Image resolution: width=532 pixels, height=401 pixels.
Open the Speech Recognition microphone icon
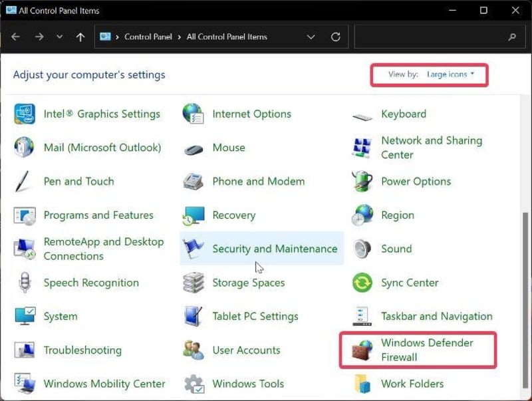tap(25, 282)
